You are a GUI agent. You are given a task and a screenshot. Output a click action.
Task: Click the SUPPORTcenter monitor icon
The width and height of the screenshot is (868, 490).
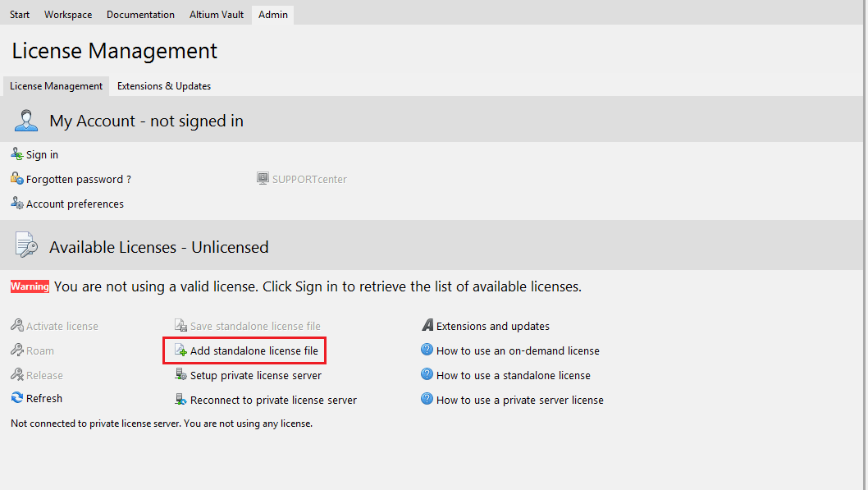point(263,179)
